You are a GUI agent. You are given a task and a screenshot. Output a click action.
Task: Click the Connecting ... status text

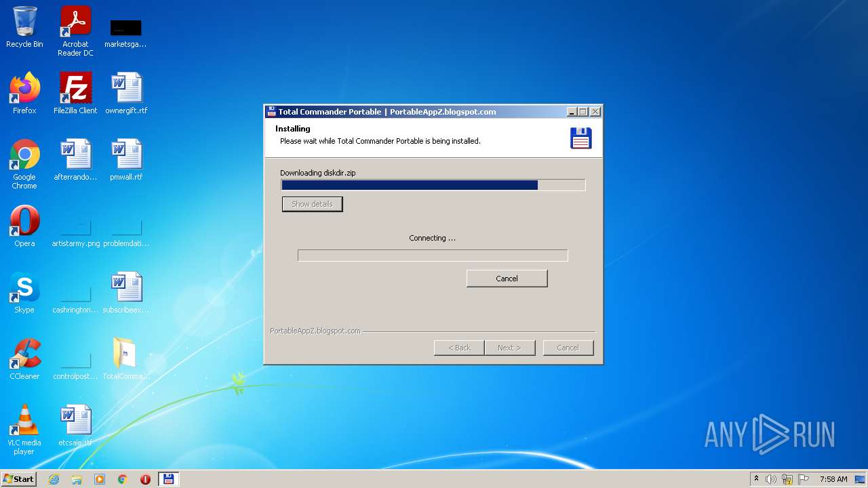point(432,238)
